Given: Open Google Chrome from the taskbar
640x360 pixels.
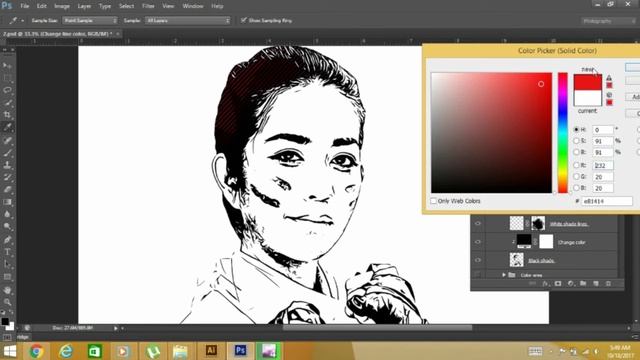Looking at the screenshot, I should coord(36,351).
